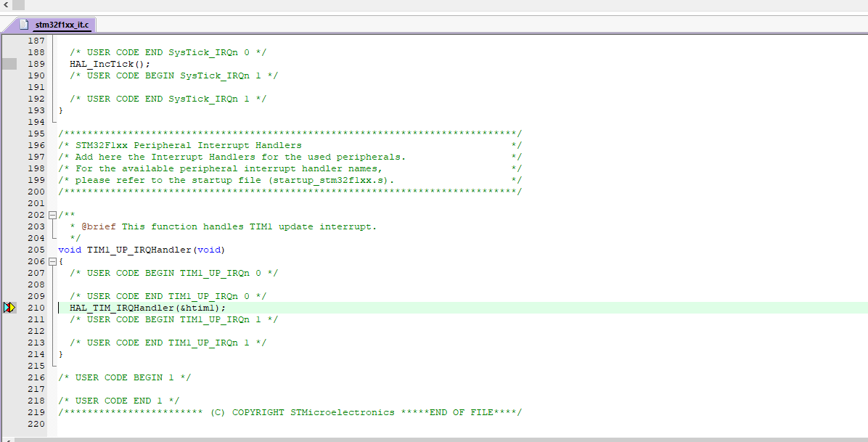
Task: Click the @brief comment describing the TIM1 interrupt
Action: pyautogui.click(x=218, y=226)
